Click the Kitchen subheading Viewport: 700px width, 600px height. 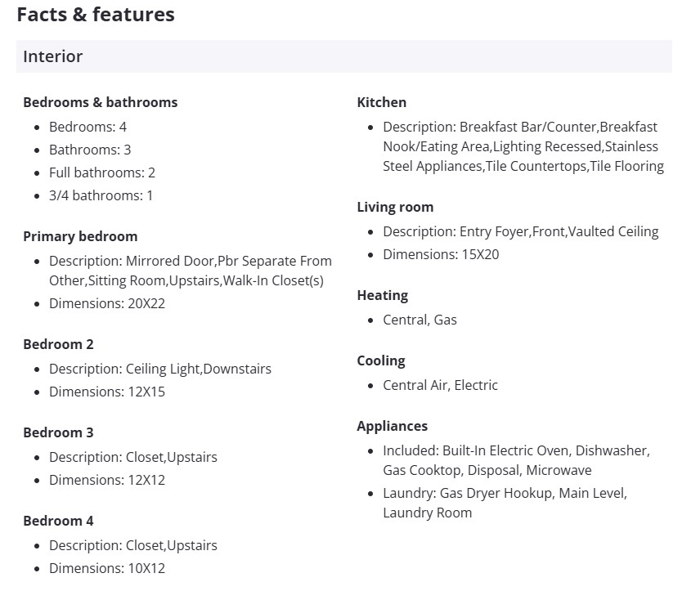pyautogui.click(x=381, y=102)
